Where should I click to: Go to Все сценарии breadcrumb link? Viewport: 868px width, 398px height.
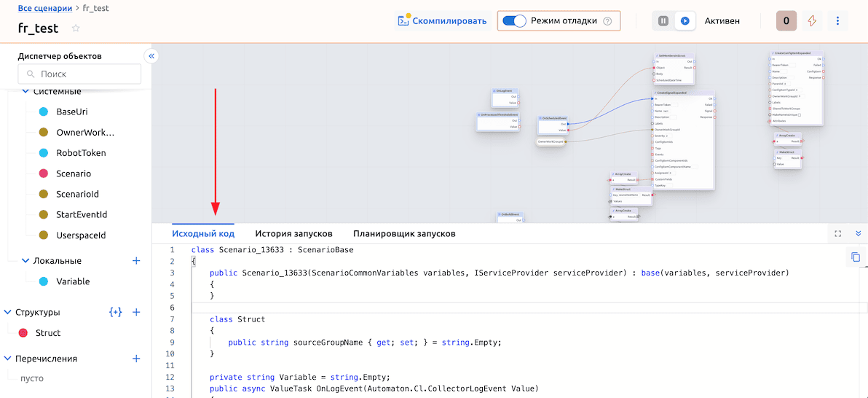pos(44,9)
